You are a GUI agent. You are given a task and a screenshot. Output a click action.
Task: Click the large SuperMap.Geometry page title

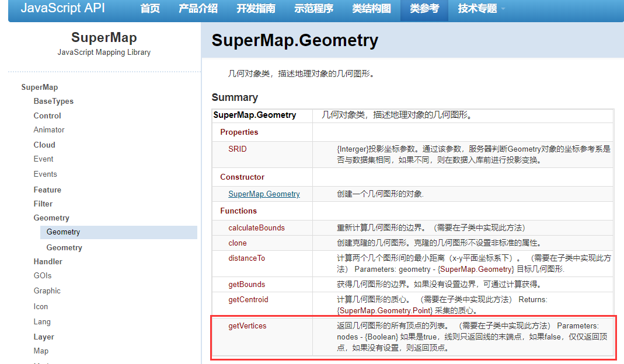[295, 41]
